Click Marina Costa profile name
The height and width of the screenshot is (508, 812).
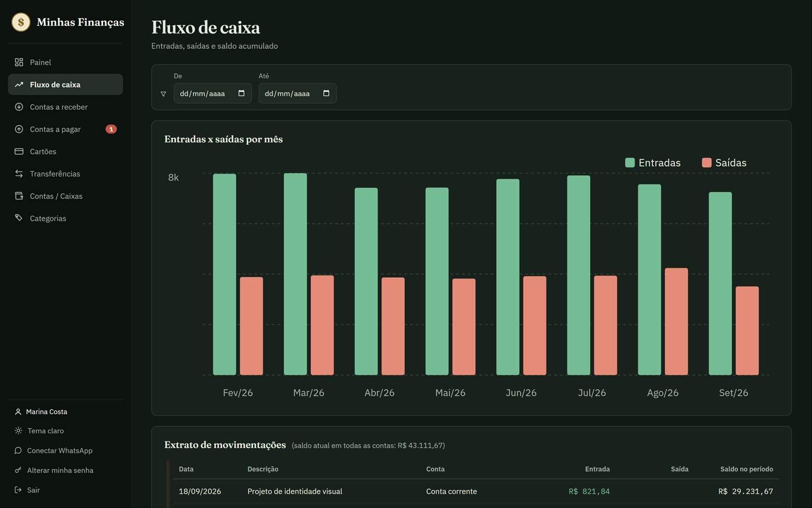pos(47,411)
